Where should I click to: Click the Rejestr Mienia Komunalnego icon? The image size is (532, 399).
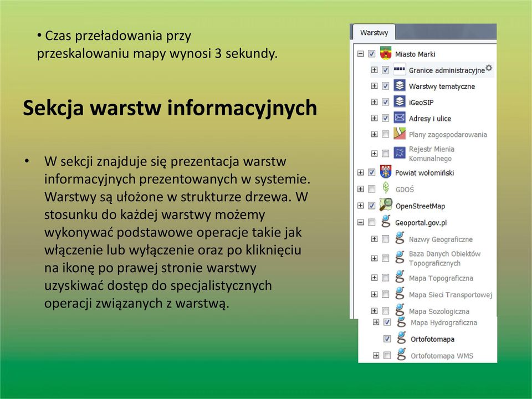pyautogui.click(x=400, y=153)
